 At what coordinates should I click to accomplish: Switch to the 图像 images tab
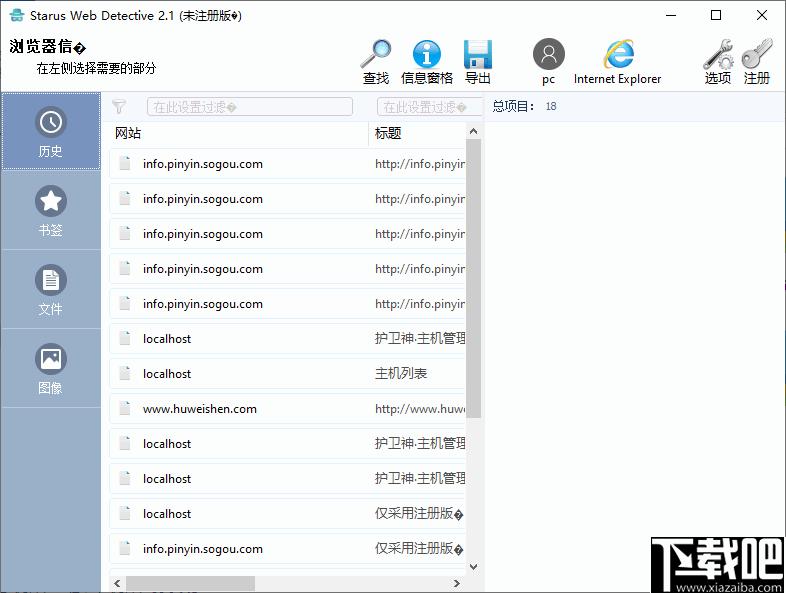click(51, 368)
